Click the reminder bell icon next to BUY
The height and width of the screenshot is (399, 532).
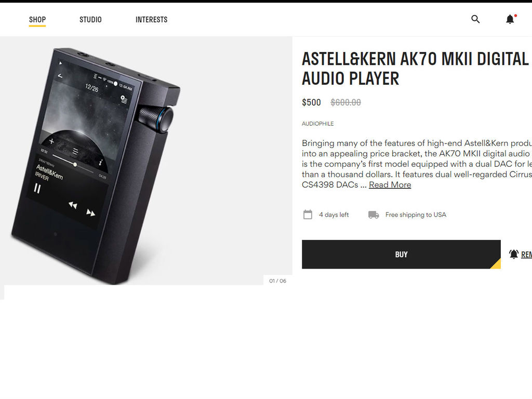tap(514, 254)
